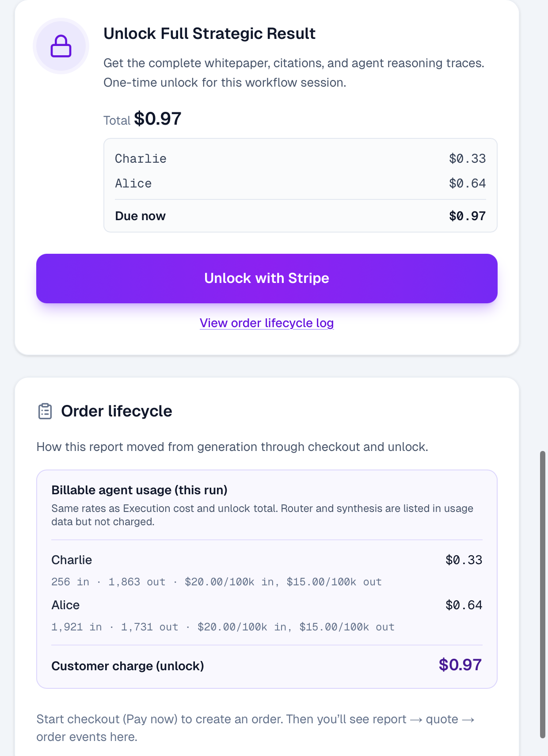Image resolution: width=548 pixels, height=756 pixels.
Task: Click Charlie's token usage details line
Action: [217, 582]
